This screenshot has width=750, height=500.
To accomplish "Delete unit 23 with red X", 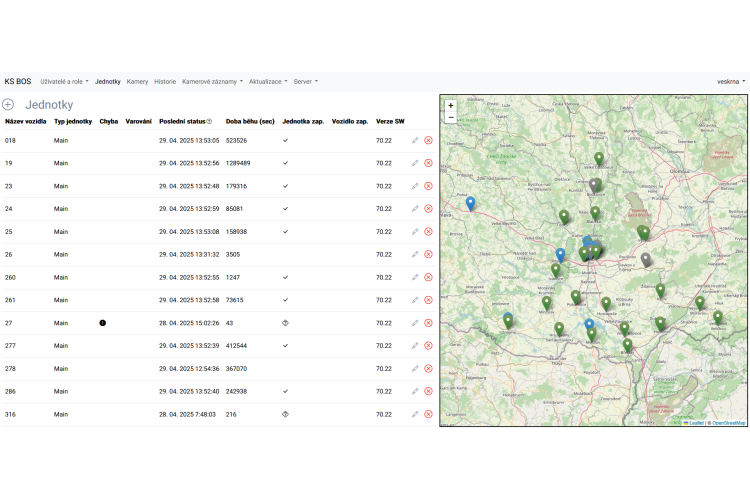I will [429, 186].
